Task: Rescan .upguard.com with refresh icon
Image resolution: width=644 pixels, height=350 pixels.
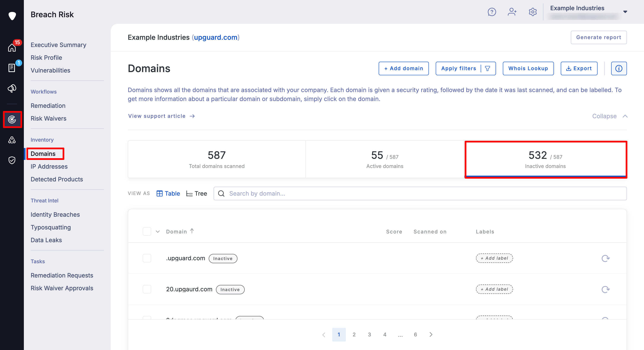Action: (605, 258)
